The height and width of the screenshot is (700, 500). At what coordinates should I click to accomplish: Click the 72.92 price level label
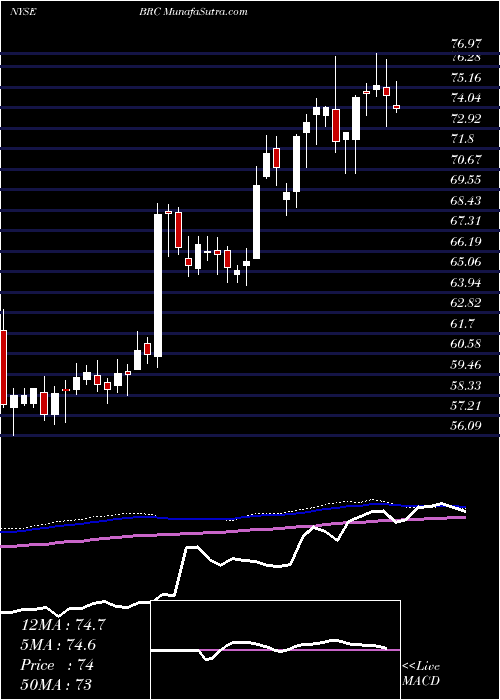[x=467, y=119]
